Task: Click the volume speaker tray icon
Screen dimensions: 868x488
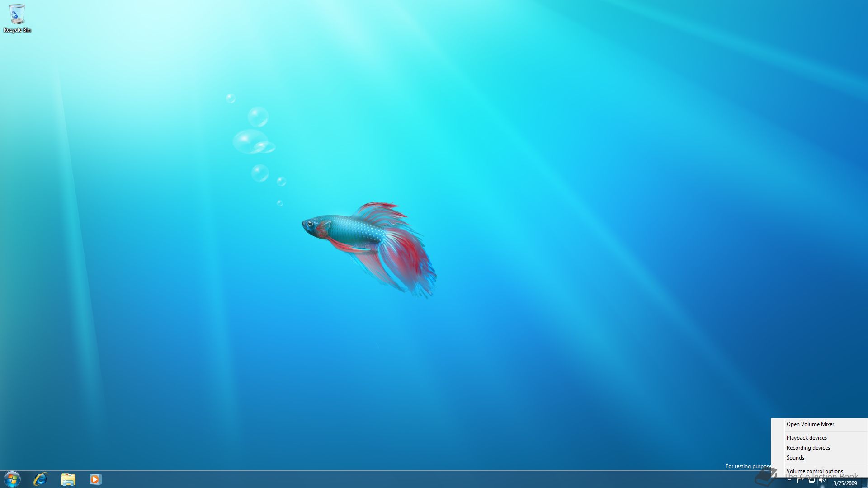Action: click(822, 480)
